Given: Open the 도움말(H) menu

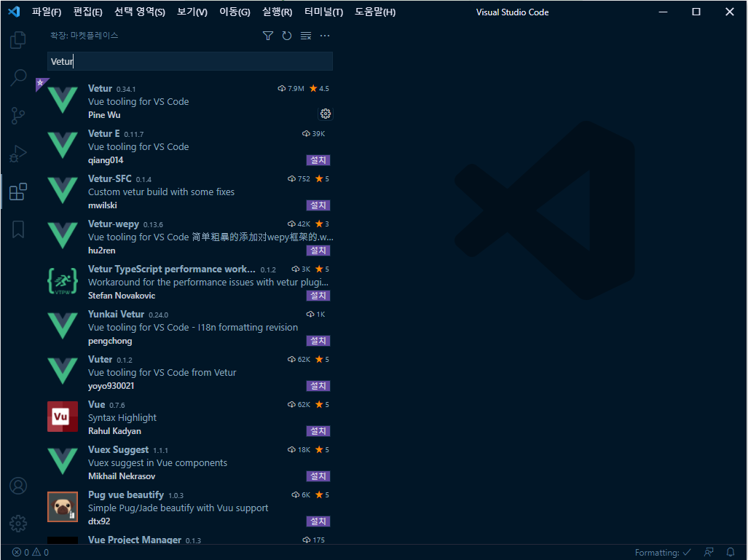Looking at the screenshot, I should point(375,12).
